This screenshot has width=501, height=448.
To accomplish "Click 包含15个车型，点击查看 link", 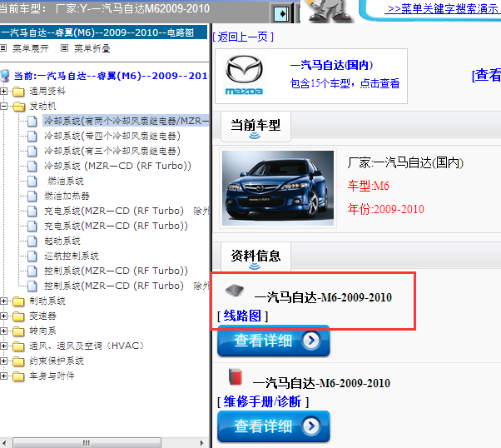I will (345, 84).
